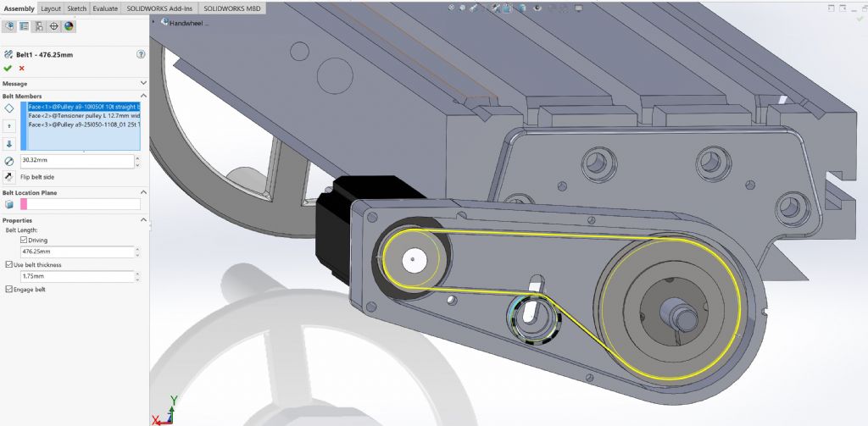
Task: Open Hide/Show Items eye icon
Action: pyautogui.click(x=537, y=8)
